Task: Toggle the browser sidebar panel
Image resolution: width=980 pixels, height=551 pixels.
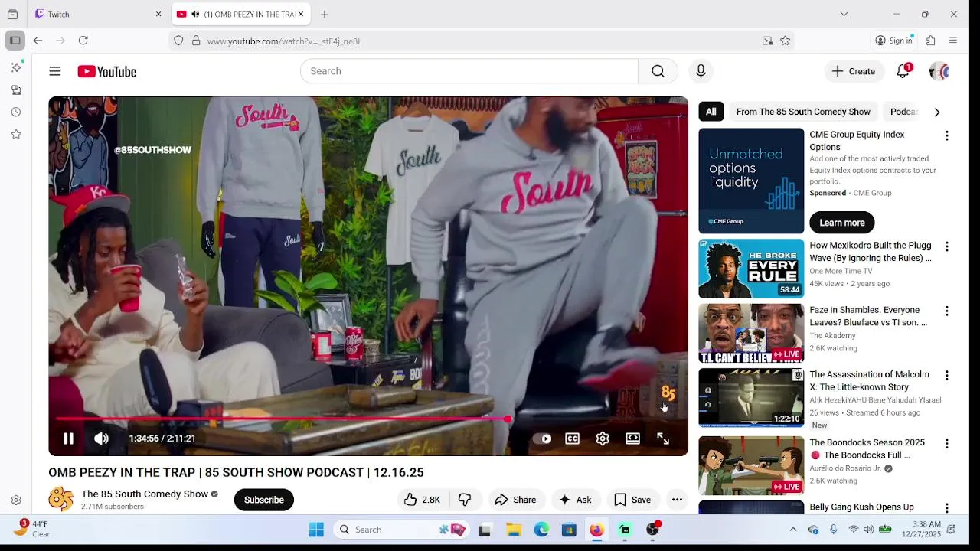Action: coord(15,41)
